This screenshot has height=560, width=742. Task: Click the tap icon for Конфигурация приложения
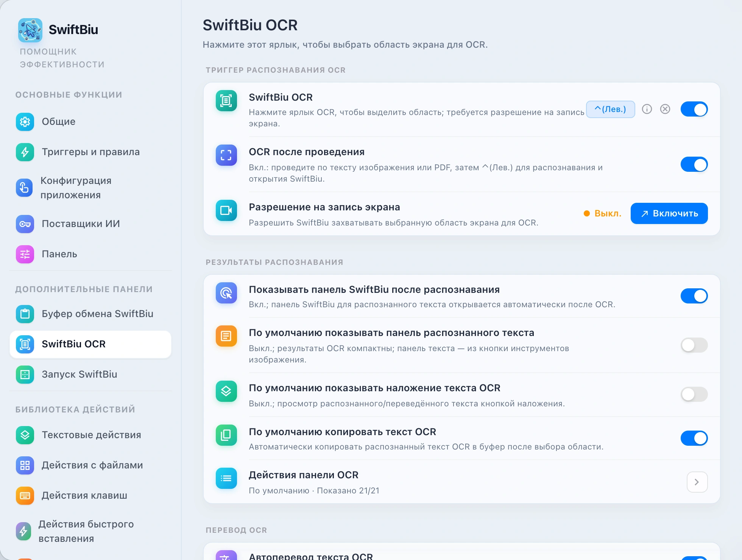24,188
